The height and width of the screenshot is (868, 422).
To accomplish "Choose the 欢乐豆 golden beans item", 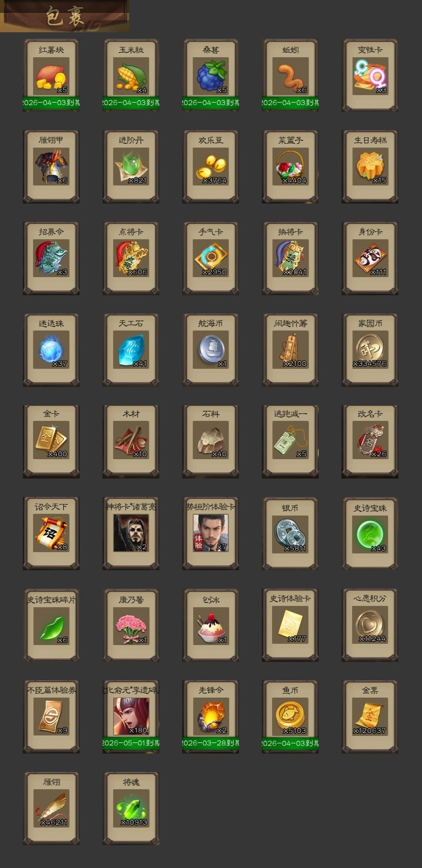I will pyautogui.click(x=211, y=167).
